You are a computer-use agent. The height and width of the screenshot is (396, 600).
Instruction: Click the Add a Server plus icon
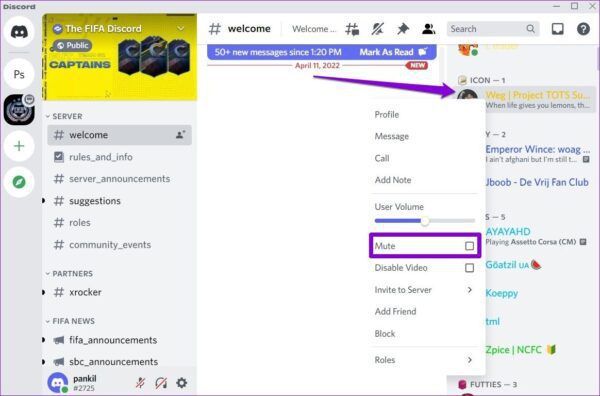click(19, 146)
